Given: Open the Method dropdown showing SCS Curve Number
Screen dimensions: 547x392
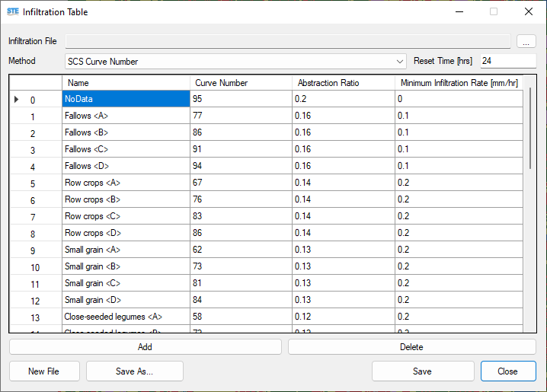Looking at the screenshot, I should (x=235, y=62).
